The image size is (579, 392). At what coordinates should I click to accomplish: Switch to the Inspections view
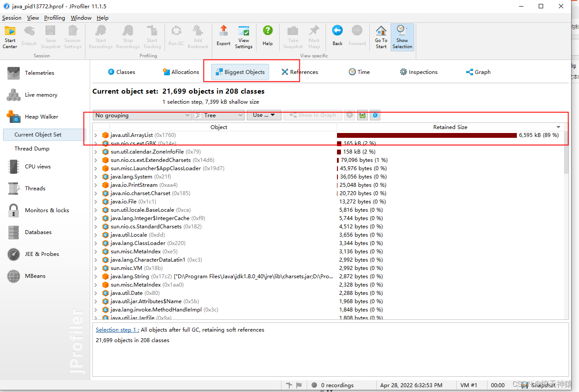coord(419,72)
